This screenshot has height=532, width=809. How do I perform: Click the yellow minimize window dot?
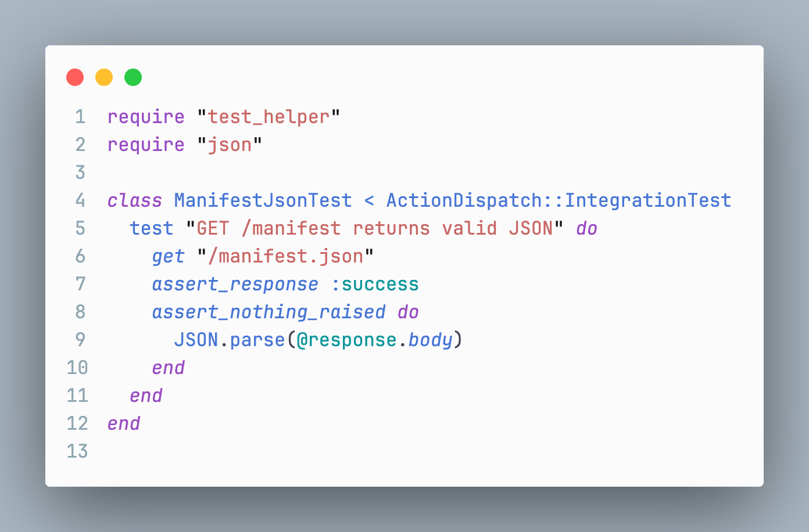[x=104, y=77]
